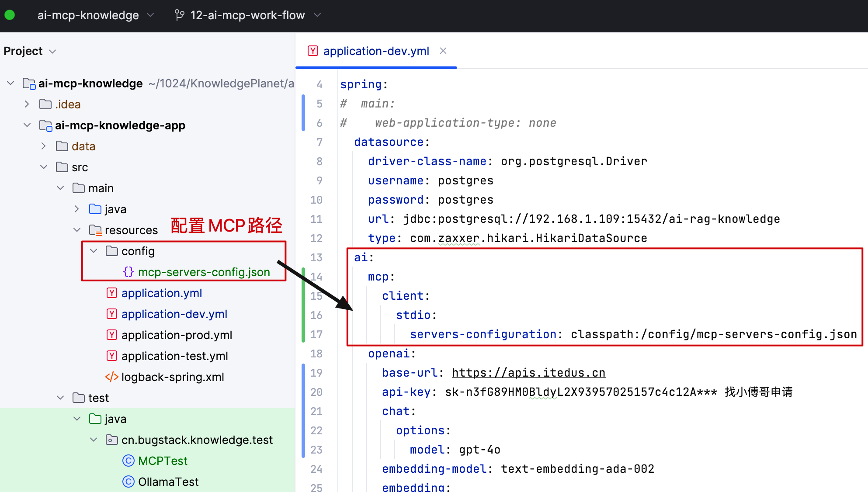
Task: Click the ai-mcp-knowledge-app module folder icon
Action: [45, 125]
